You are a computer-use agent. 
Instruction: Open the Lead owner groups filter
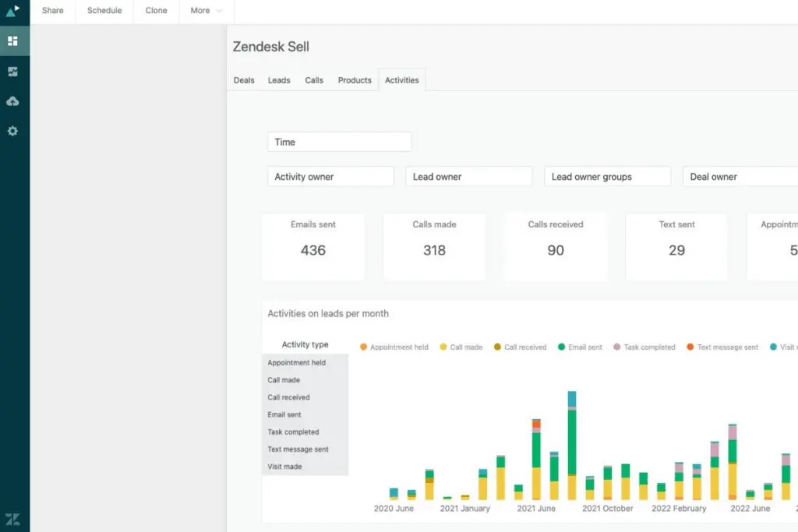(x=608, y=177)
